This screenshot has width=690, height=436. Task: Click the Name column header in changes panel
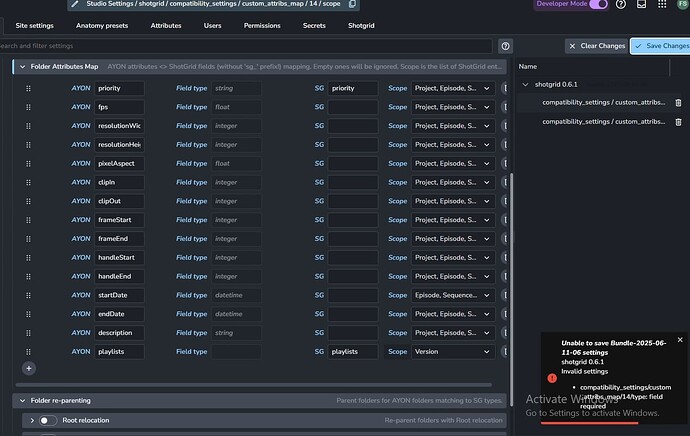[x=528, y=67]
